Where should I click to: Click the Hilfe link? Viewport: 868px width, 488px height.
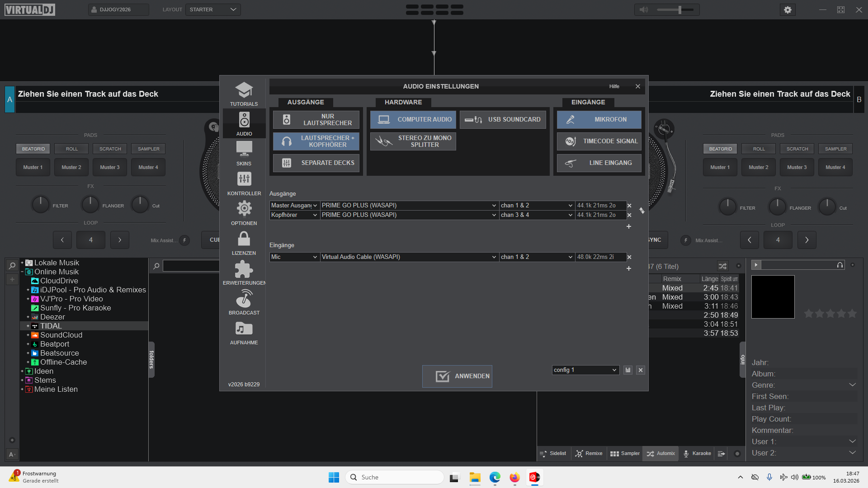(614, 86)
